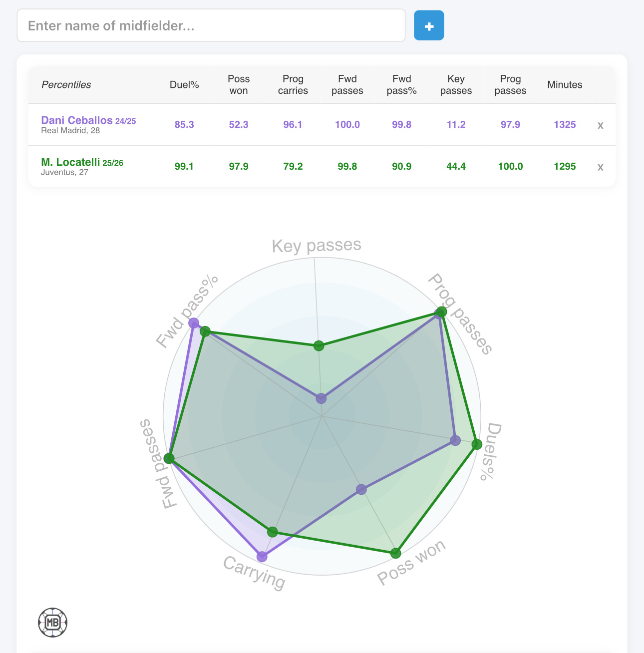
Task: Focus the midfielder name search field
Action: (211, 25)
